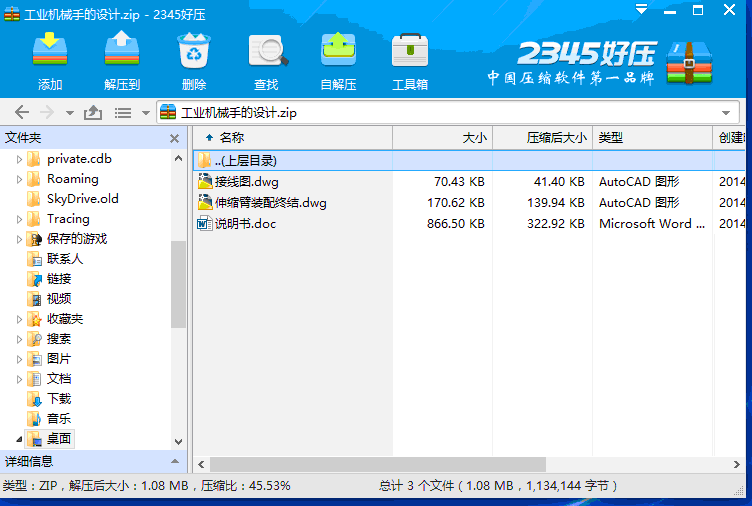The image size is (752, 506).
Task: Select the 链接 folder in tree
Action: 59,279
